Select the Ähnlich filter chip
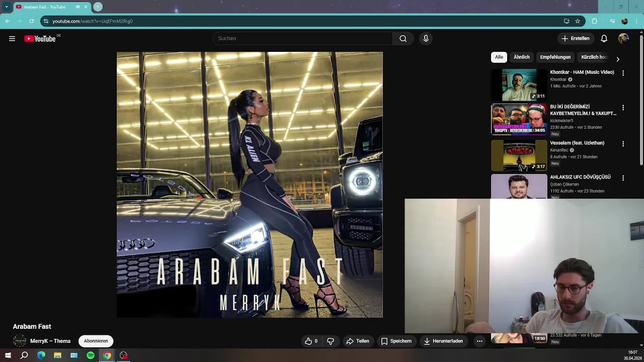Image resolution: width=644 pixels, height=362 pixels. pos(521,57)
